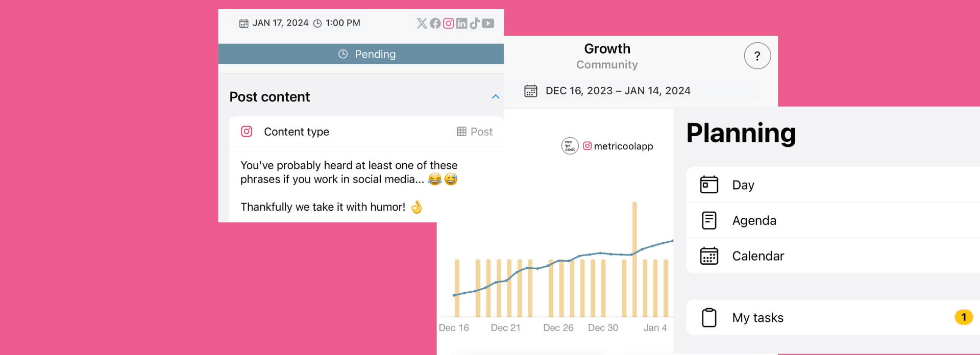Open the Day planning view
Image resolution: width=980 pixels, height=355 pixels.
click(x=743, y=185)
